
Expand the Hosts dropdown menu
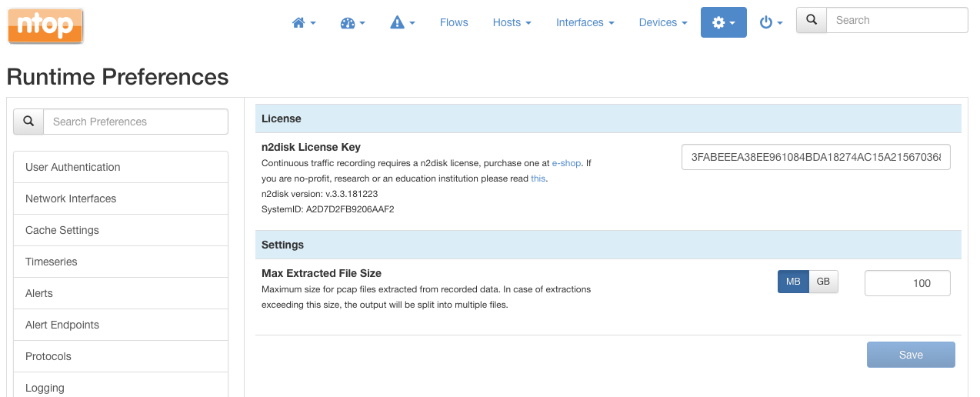[x=512, y=23]
